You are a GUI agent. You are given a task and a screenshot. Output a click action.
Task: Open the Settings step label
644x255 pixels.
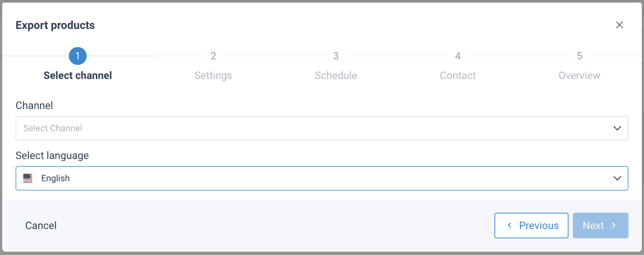click(213, 76)
